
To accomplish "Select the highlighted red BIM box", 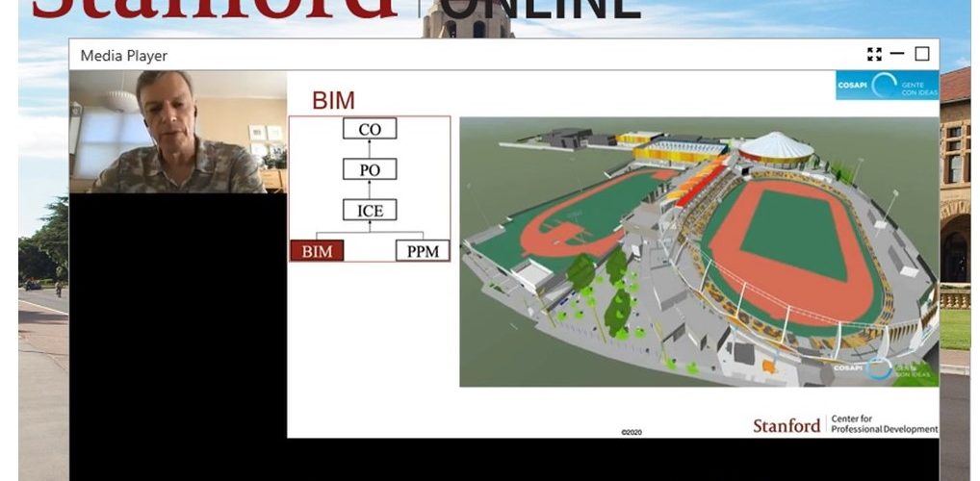I will (x=317, y=251).
